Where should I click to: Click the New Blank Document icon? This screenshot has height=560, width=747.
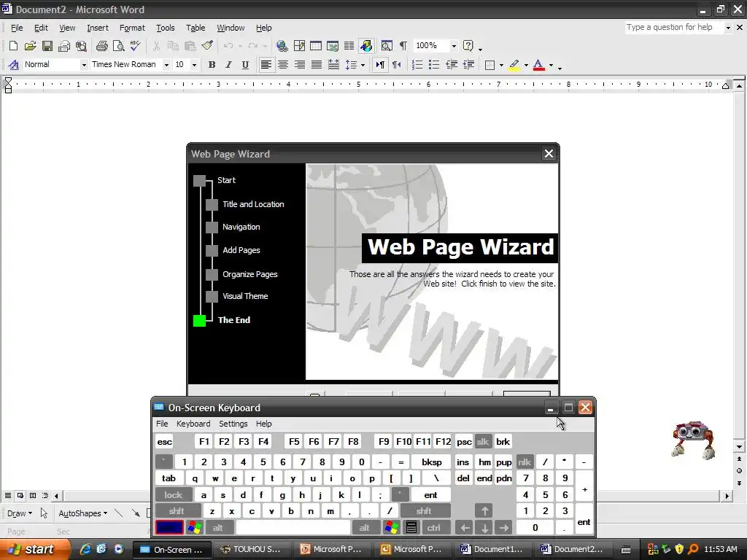point(13,46)
